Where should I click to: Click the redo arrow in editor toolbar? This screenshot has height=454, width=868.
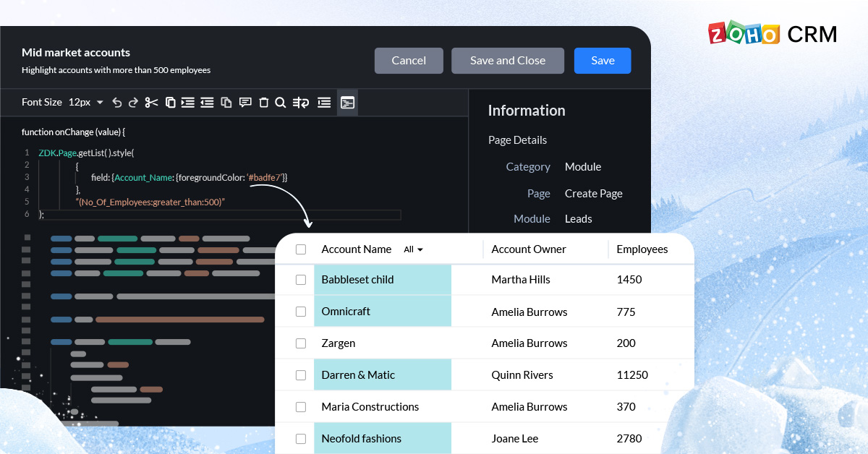pos(133,103)
